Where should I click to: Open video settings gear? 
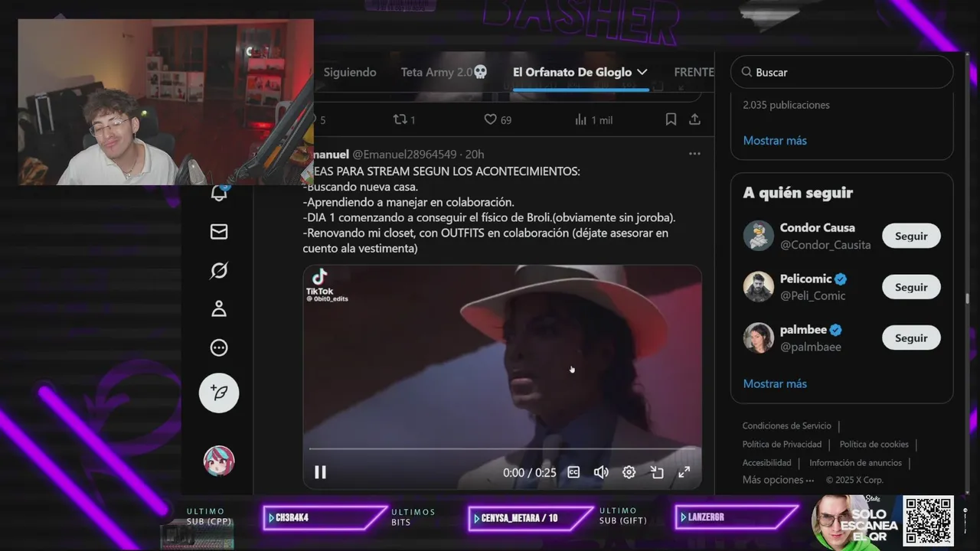(x=629, y=472)
